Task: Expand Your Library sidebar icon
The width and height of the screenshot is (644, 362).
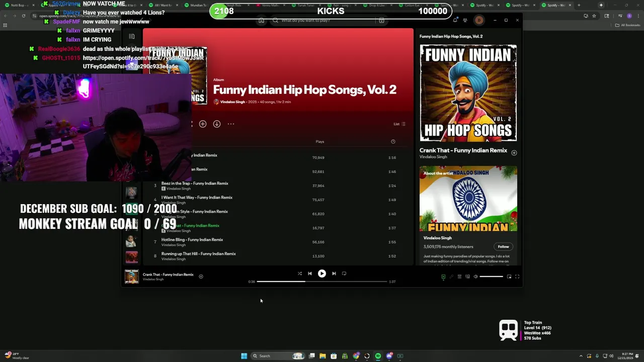Action: coord(132,36)
